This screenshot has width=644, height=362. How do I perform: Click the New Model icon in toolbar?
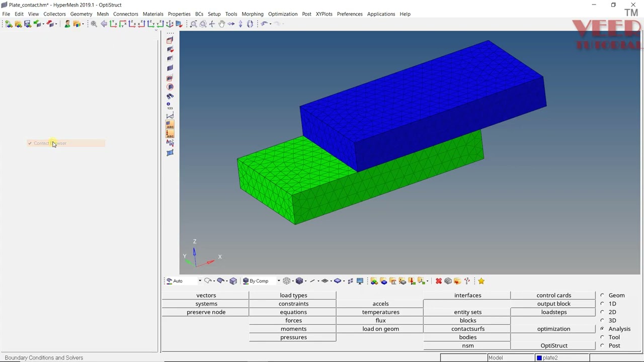point(9,24)
